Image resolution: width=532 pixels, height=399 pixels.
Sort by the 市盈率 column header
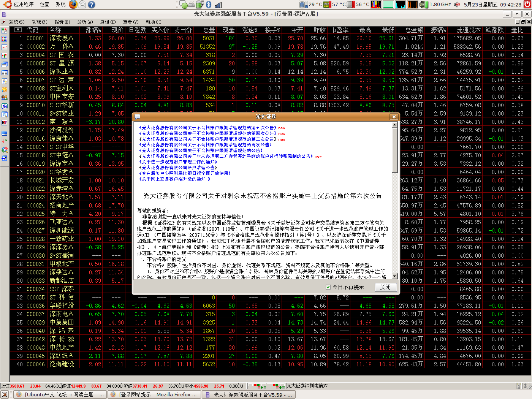click(x=339, y=30)
